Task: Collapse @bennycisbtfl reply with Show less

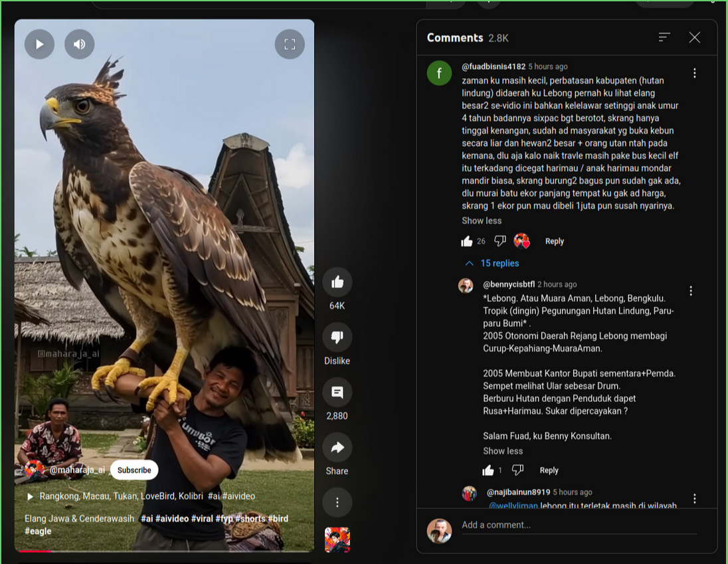Action: click(x=503, y=451)
